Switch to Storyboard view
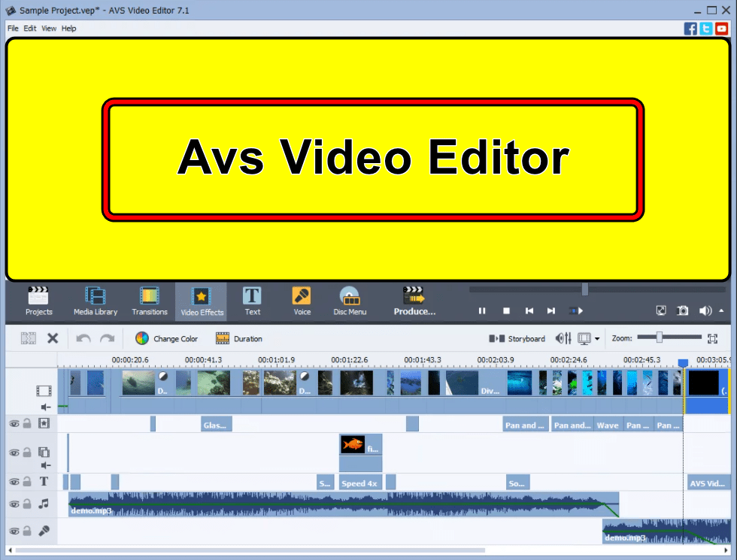 click(517, 338)
